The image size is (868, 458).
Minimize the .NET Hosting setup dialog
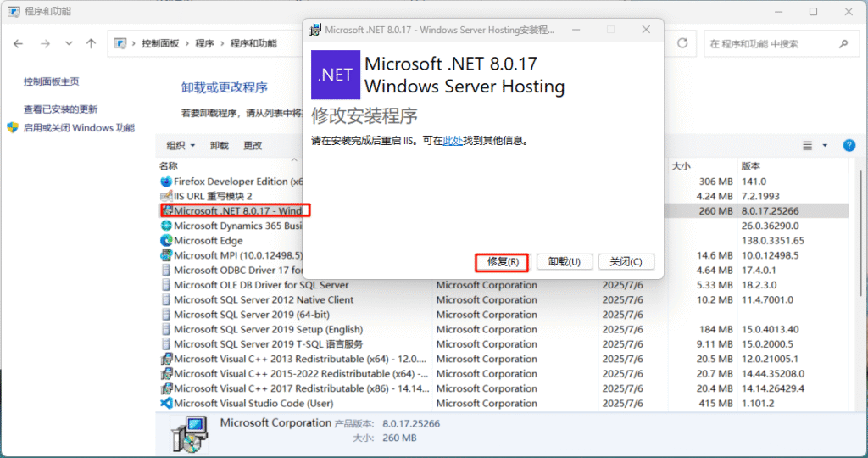coord(576,30)
